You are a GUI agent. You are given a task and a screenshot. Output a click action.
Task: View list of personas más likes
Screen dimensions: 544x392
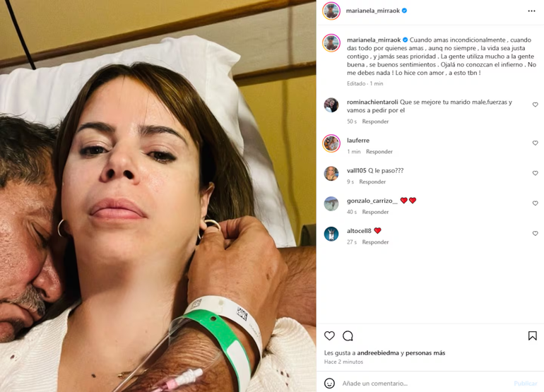pos(425,353)
